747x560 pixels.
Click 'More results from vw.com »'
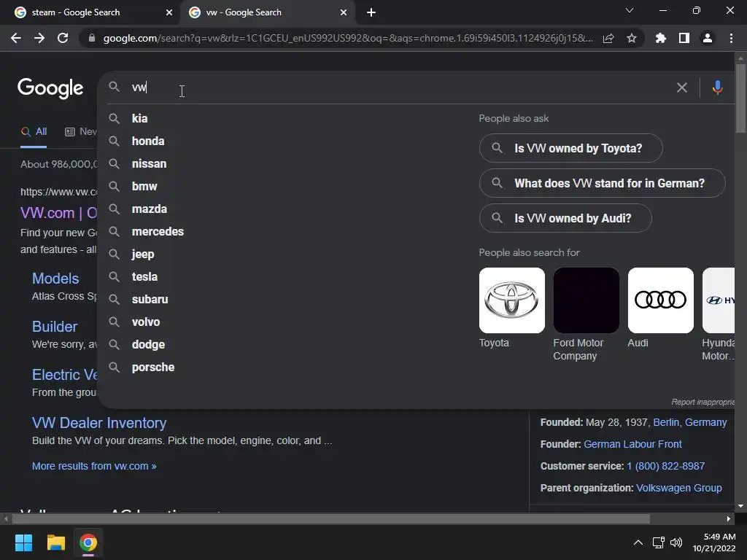click(94, 466)
